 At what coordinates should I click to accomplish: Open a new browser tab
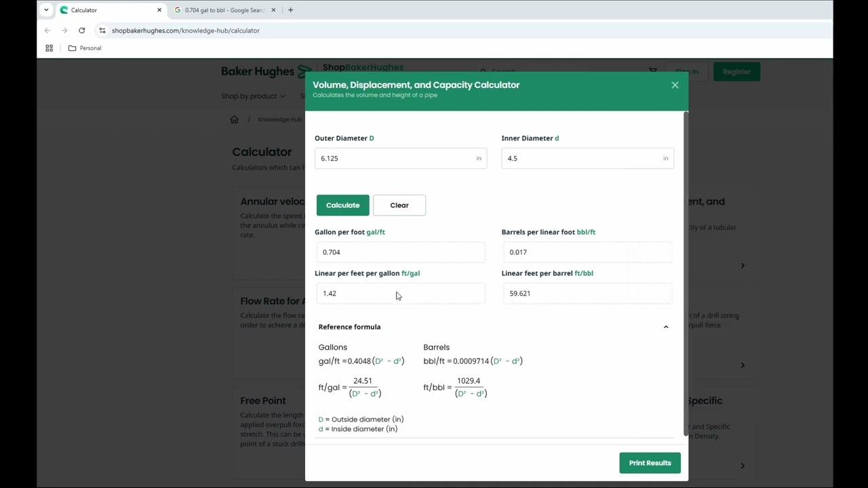[290, 10]
